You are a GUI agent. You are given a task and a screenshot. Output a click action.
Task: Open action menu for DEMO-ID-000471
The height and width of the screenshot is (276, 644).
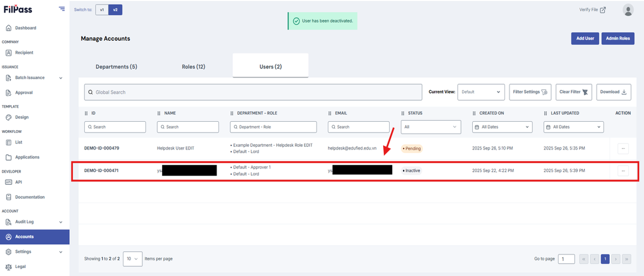(623, 170)
